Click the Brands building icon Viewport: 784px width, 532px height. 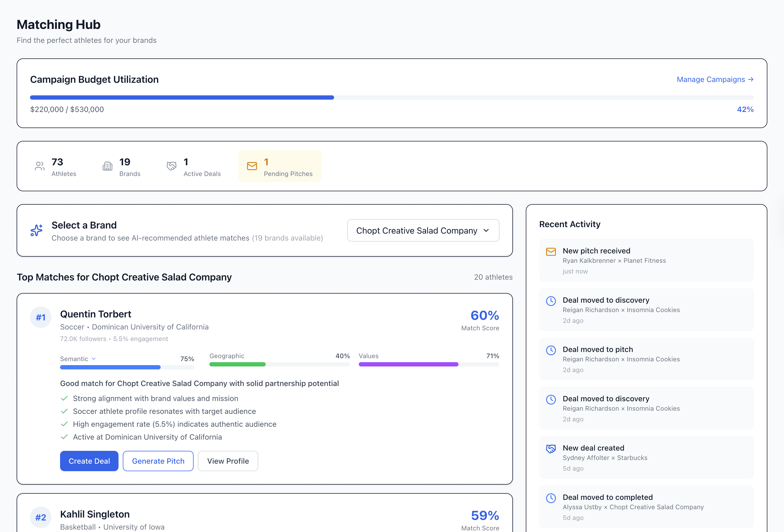(107, 166)
